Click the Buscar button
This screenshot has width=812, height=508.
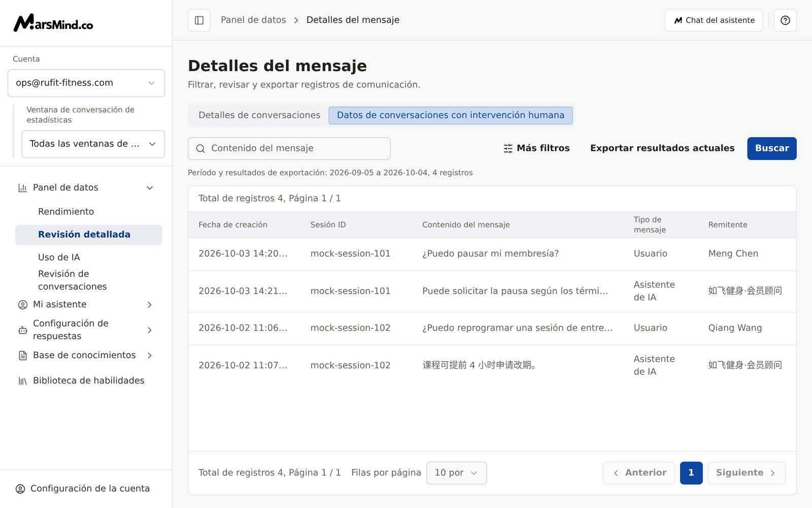(771, 148)
